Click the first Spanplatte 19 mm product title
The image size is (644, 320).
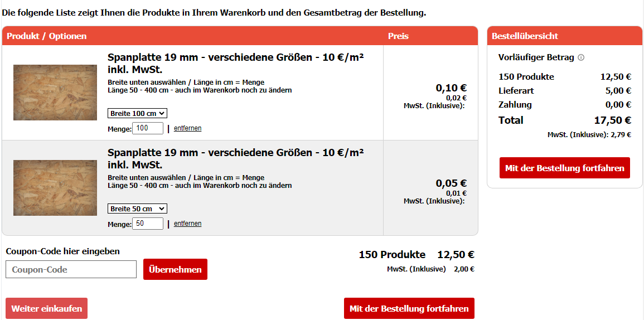(236, 63)
